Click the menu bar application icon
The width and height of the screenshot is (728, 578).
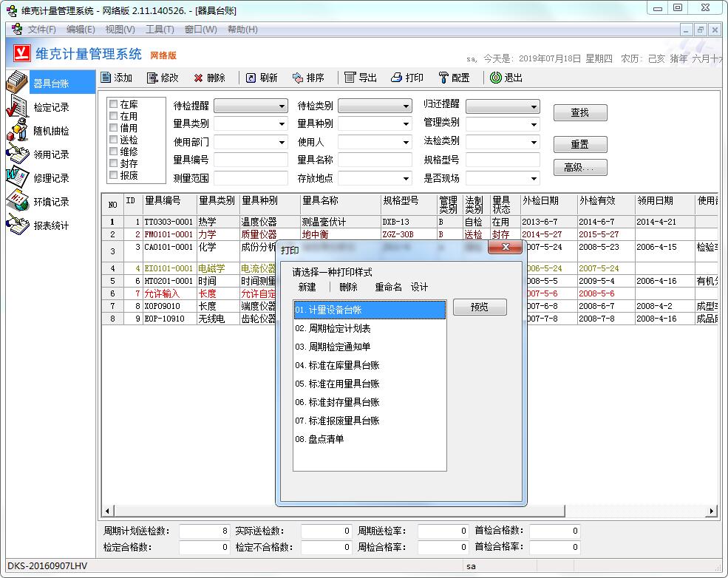click(x=16, y=29)
